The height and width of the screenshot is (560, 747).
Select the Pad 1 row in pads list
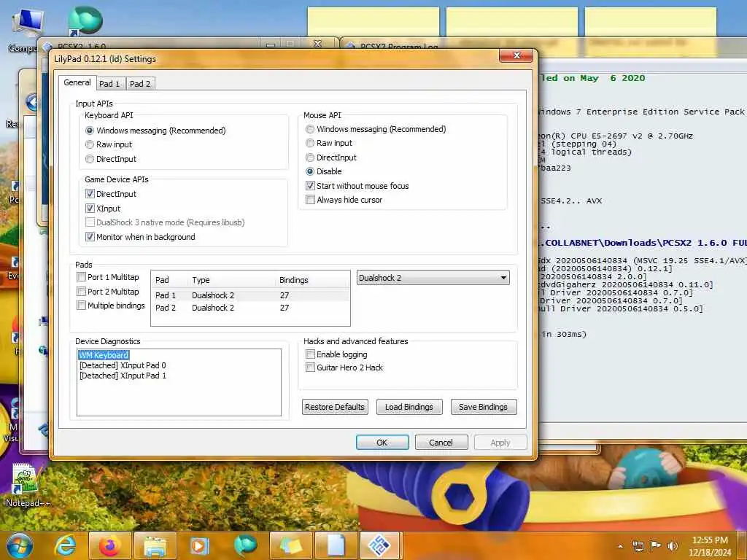251,295
